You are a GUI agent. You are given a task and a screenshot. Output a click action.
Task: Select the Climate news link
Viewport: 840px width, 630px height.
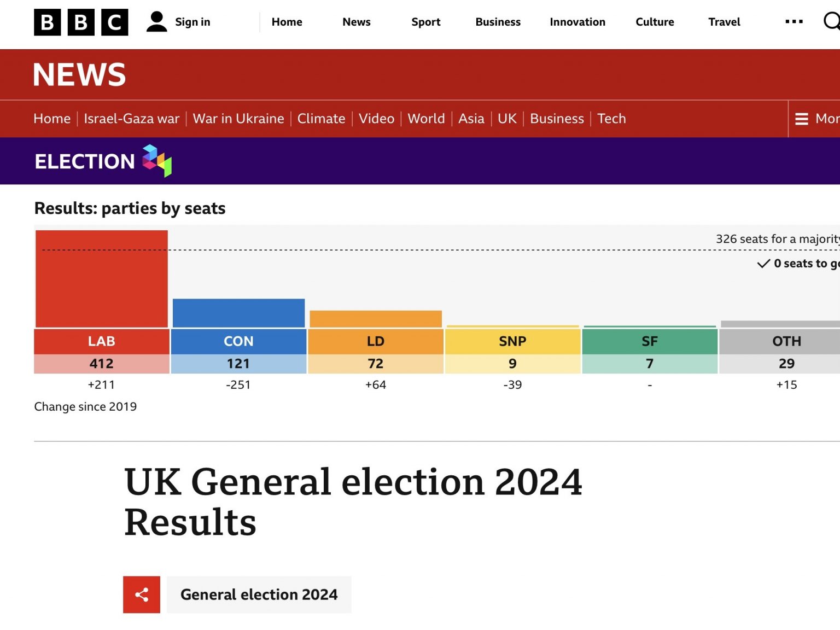click(321, 119)
